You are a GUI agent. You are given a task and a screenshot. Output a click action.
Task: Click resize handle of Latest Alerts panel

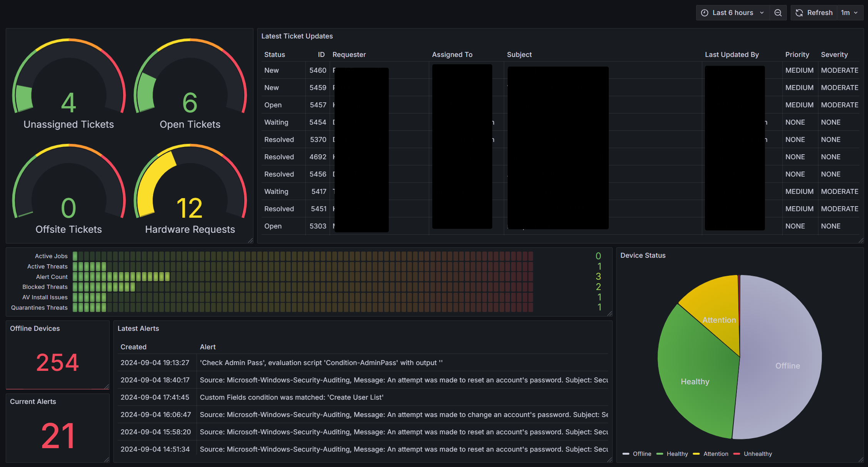pos(609,460)
